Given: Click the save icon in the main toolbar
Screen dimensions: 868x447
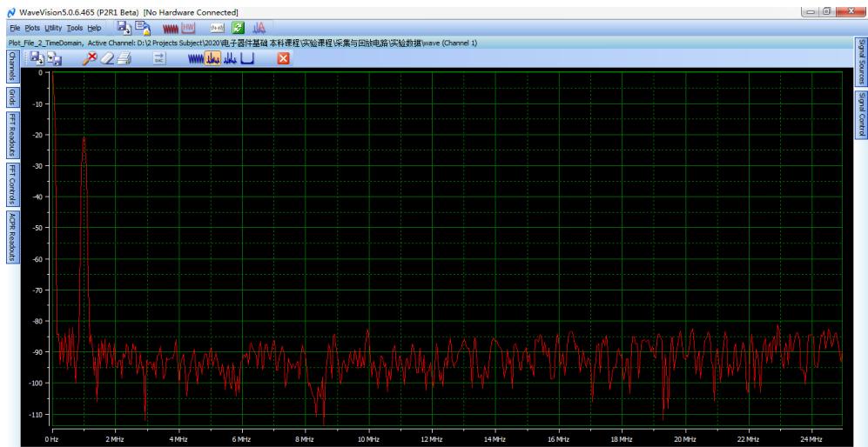Looking at the screenshot, I should [x=123, y=28].
